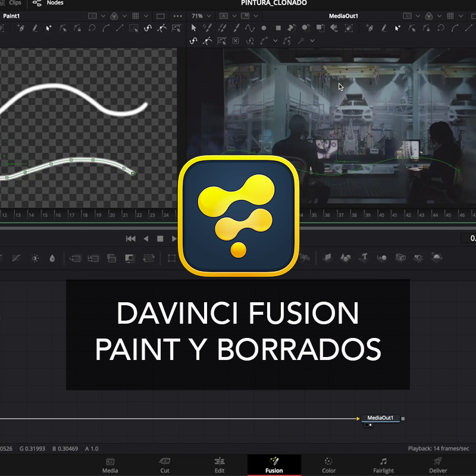Toggle Show Handles in Paint1 viewer

click(x=162, y=28)
